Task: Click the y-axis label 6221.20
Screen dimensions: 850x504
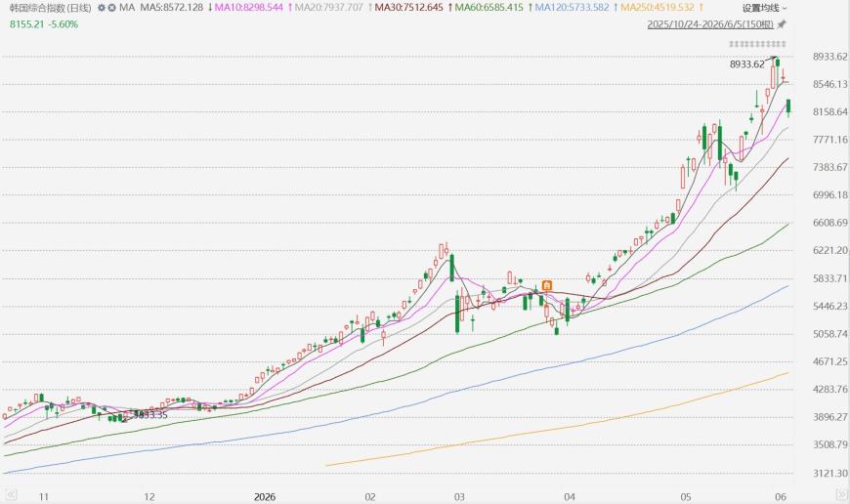Action: (829, 250)
